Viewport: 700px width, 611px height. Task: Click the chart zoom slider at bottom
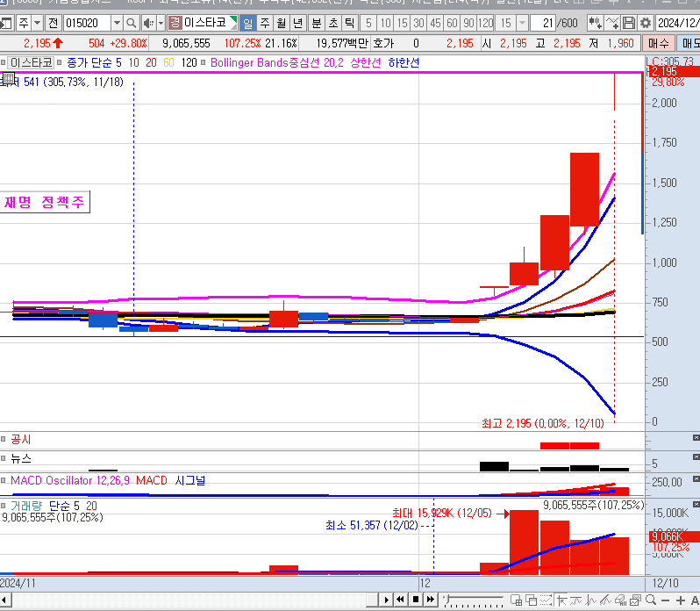tap(474, 600)
